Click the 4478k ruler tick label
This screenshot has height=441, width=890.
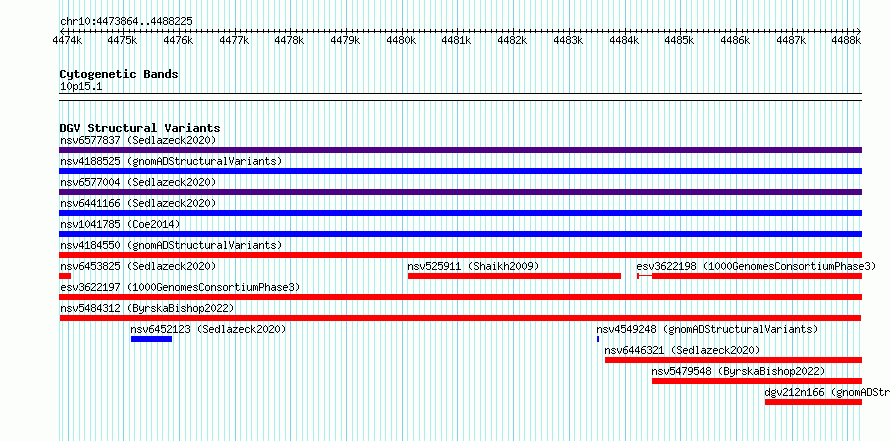[x=289, y=40]
